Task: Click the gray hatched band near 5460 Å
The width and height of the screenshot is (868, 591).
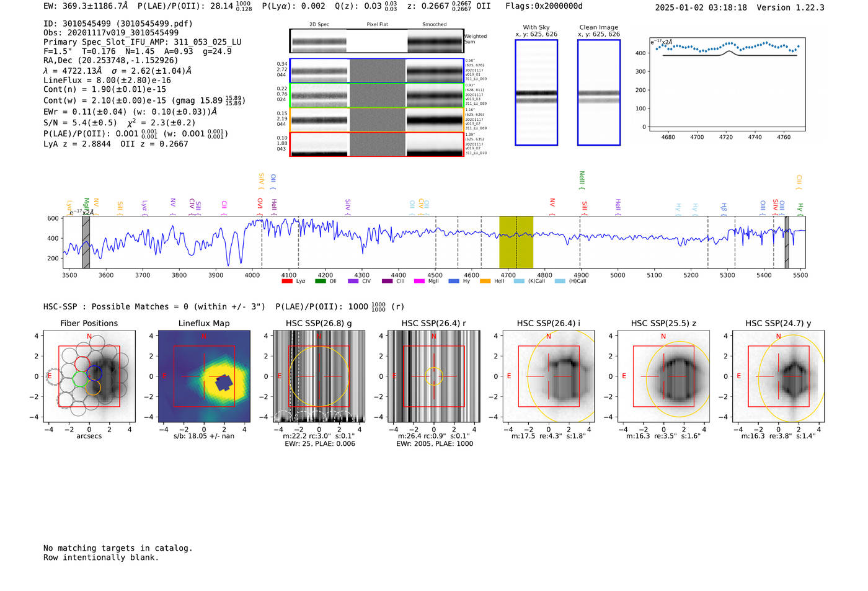Action: [787, 242]
